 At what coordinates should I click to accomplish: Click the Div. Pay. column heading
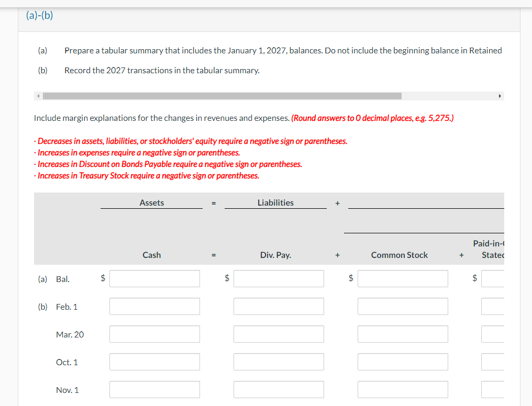(x=275, y=255)
